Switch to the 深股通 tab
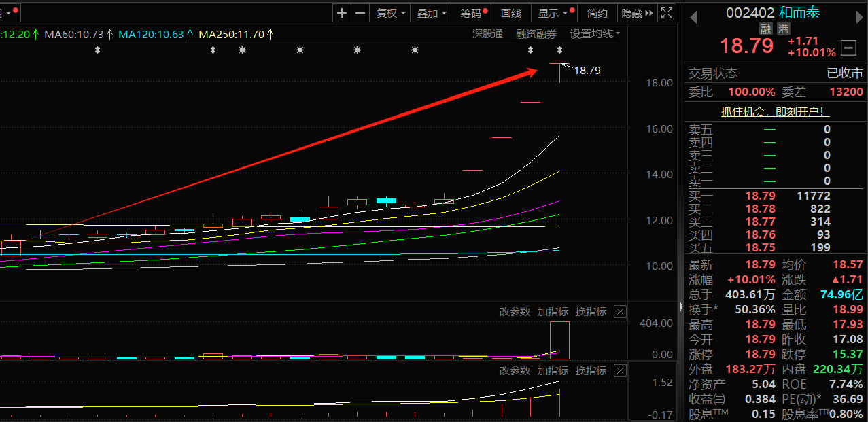Screen dimensions: 868x422 [487, 34]
